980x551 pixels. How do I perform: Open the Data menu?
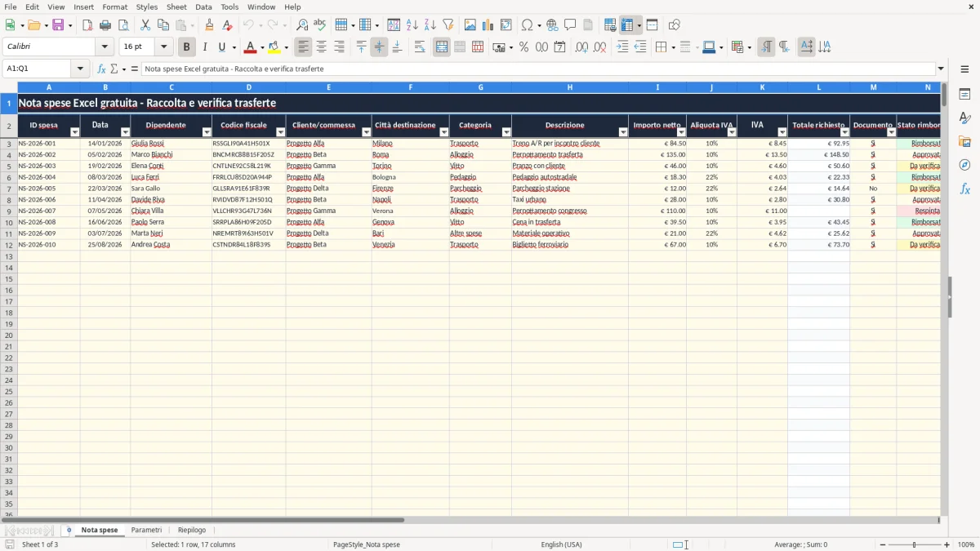pyautogui.click(x=203, y=7)
